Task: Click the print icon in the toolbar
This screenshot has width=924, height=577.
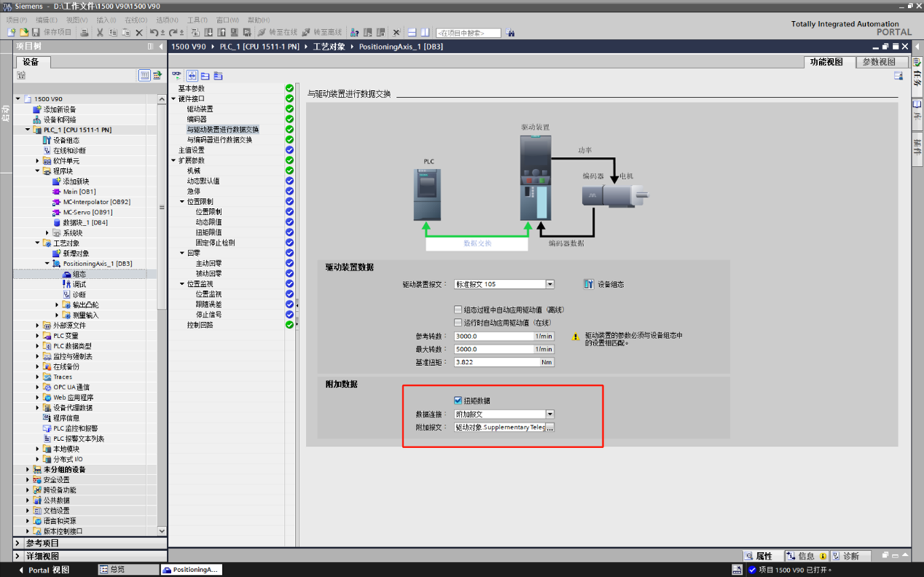Action: (x=84, y=33)
